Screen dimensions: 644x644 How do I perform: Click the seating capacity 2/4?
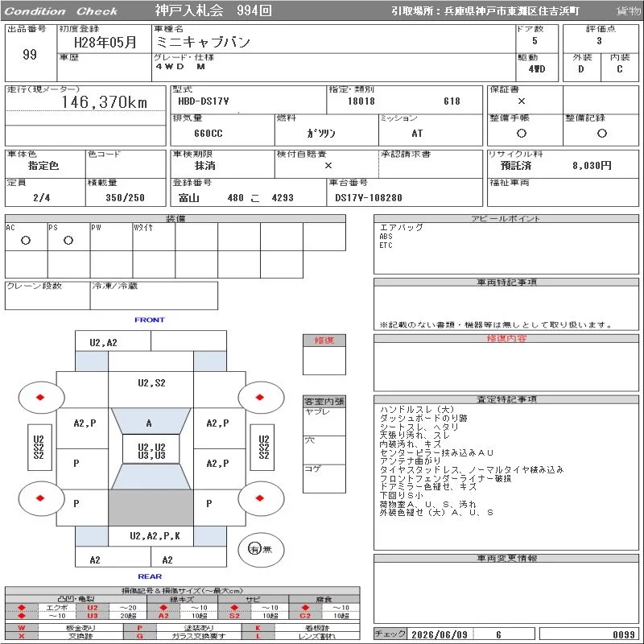pos(42,197)
